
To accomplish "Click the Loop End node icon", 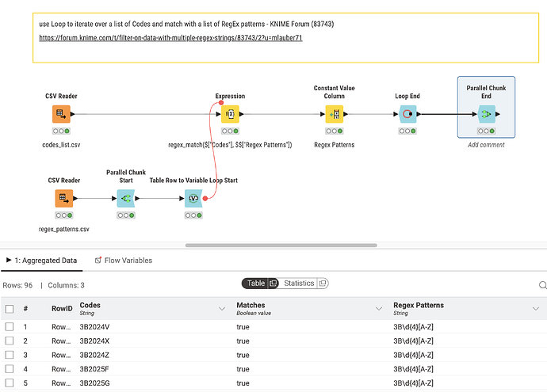I will (x=407, y=114).
